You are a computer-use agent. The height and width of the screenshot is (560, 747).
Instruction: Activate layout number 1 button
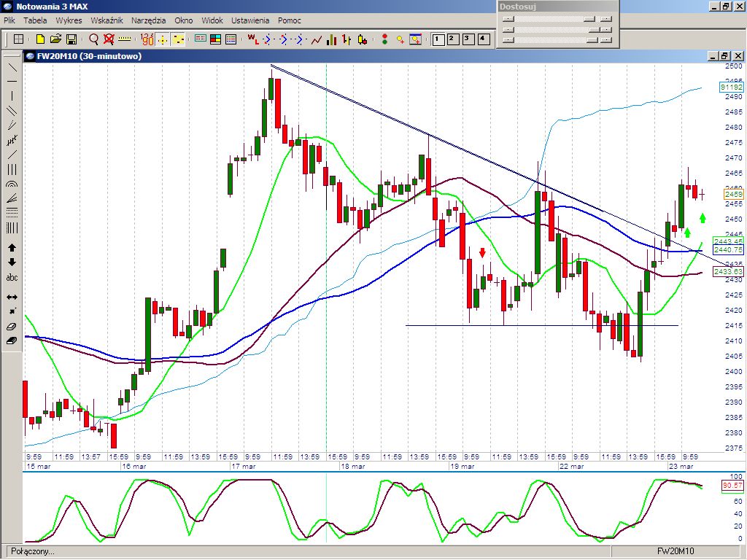tap(438, 39)
